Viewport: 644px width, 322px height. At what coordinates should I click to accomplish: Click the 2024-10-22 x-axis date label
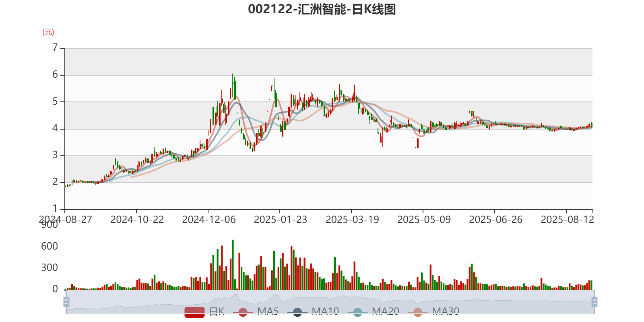click(137, 219)
